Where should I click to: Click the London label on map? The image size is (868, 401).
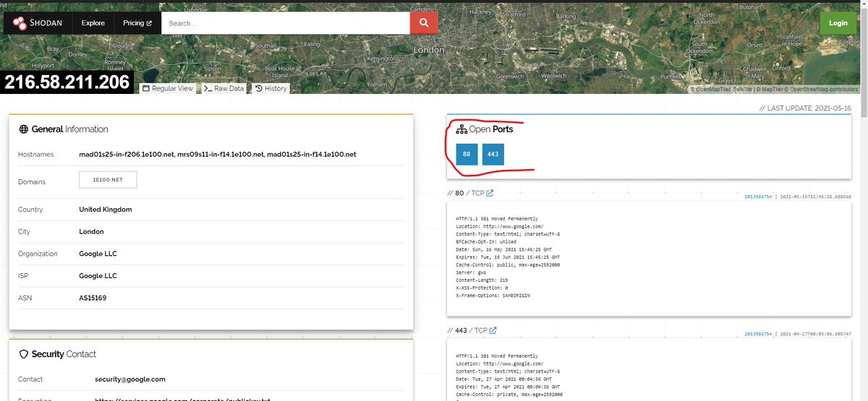(x=429, y=50)
